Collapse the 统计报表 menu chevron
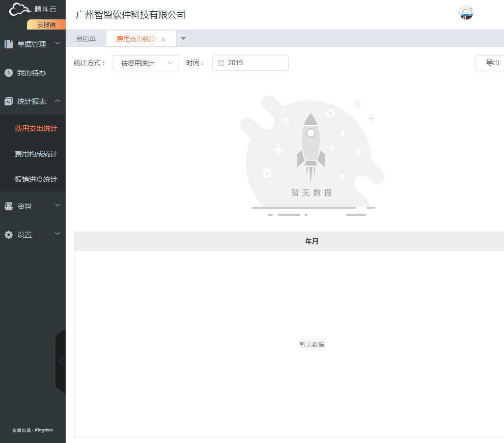Viewport: 504px width, 443px height. tap(58, 101)
